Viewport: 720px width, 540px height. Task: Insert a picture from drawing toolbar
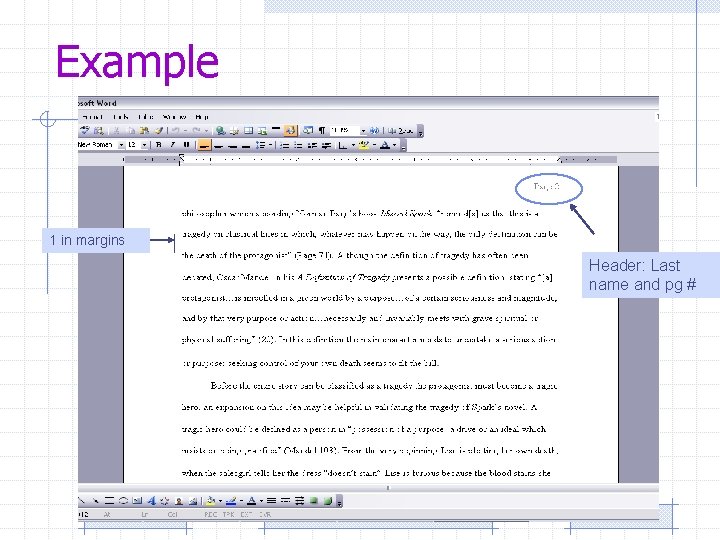coord(193,501)
